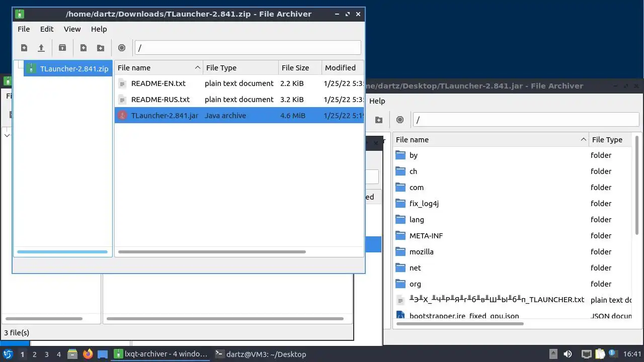Click the tree pane horizontal scrollbar in zip window

(x=62, y=252)
